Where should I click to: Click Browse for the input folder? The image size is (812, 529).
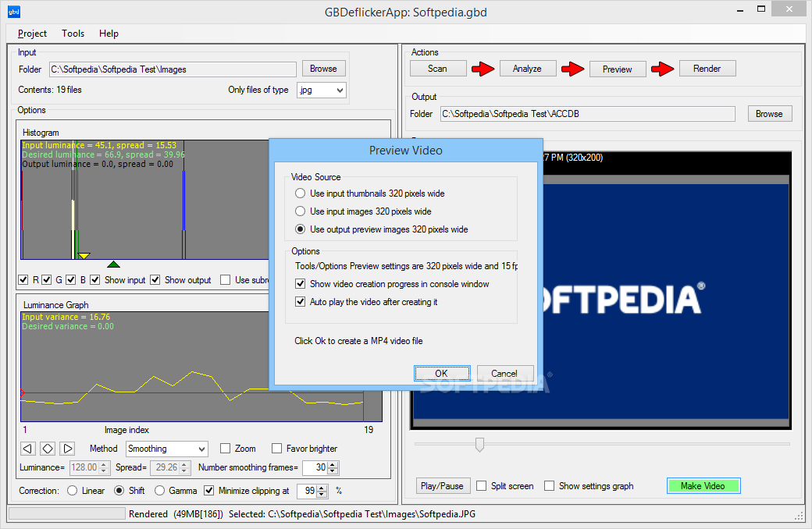tap(324, 69)
